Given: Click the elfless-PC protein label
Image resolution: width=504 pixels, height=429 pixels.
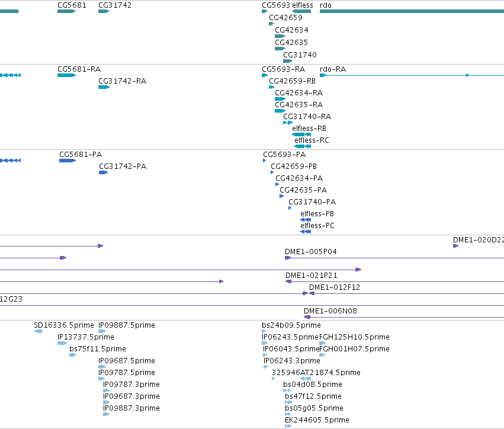Looking at the screenshot, I should (x=317, y=226).
